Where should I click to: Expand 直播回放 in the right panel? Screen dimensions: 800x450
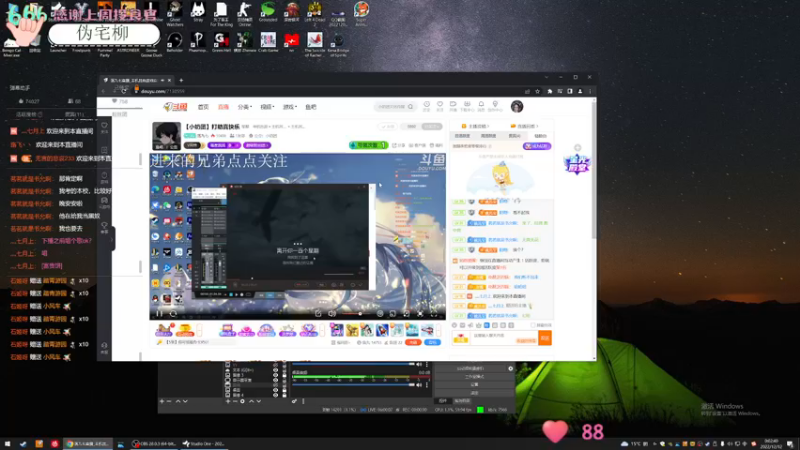click(524, 126)
